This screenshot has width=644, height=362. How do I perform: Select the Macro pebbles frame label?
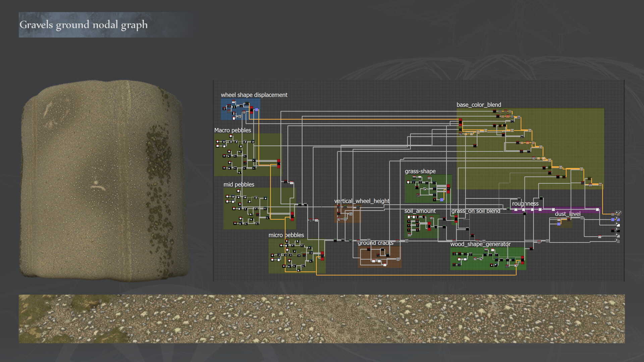point(232,130)
